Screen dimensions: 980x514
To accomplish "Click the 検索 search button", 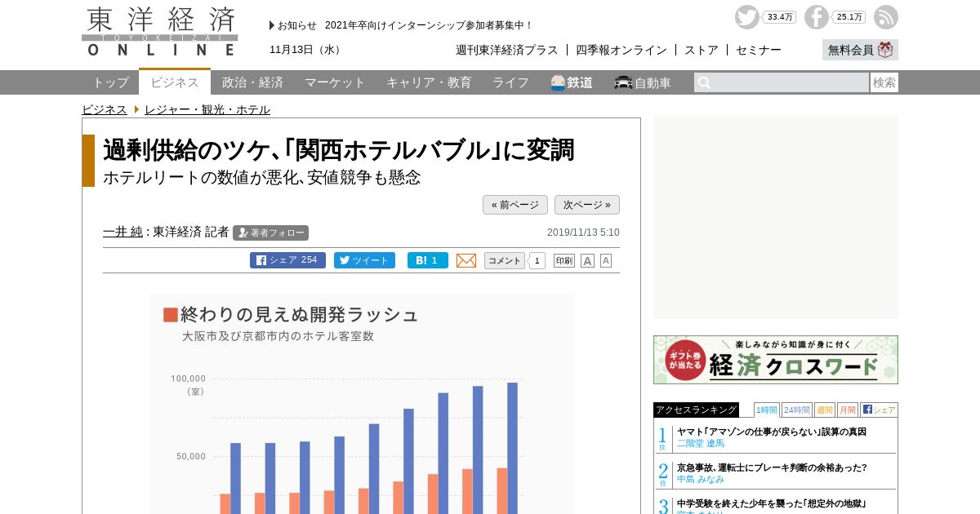I will (884, 82).
